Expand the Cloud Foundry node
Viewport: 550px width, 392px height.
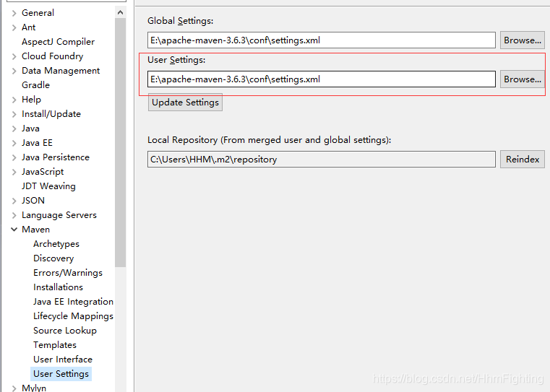(x=14, y=56)
